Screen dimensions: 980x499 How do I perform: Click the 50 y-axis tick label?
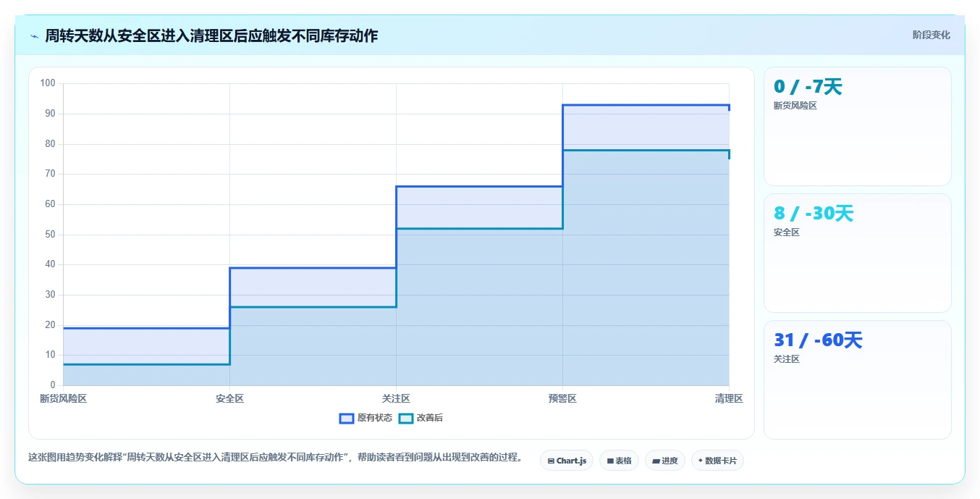[50, 235]
